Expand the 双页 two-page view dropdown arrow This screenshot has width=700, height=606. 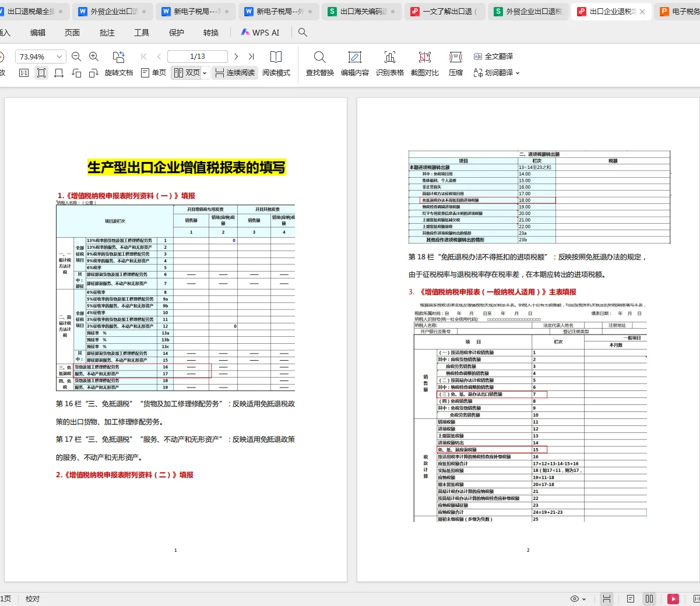click(204, 73)
